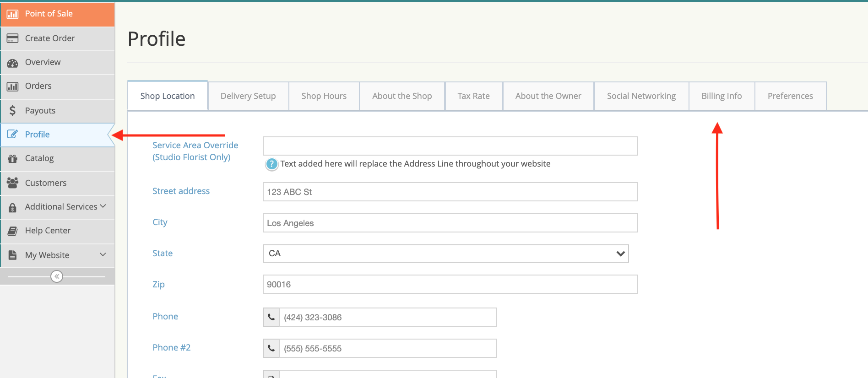This screenshot has width=868, height=378.
Task: Click the Service Area Override input field
Action: pos(450,146)
